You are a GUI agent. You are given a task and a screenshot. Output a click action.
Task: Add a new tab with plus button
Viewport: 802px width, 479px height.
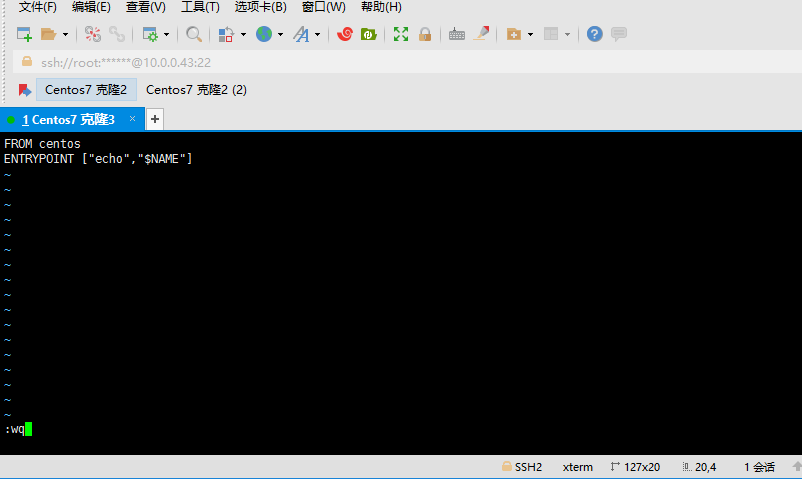pyautogui.click(x=155, y=119)
